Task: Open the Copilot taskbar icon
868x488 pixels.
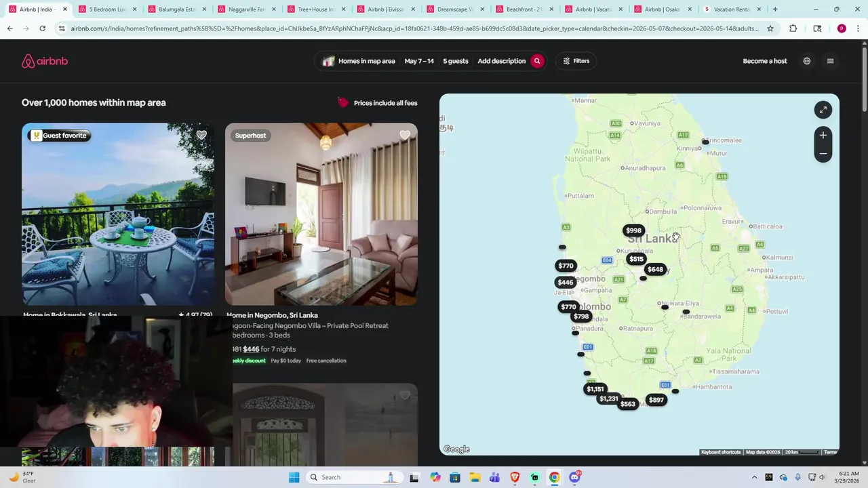Action: [x=435, y=477]
